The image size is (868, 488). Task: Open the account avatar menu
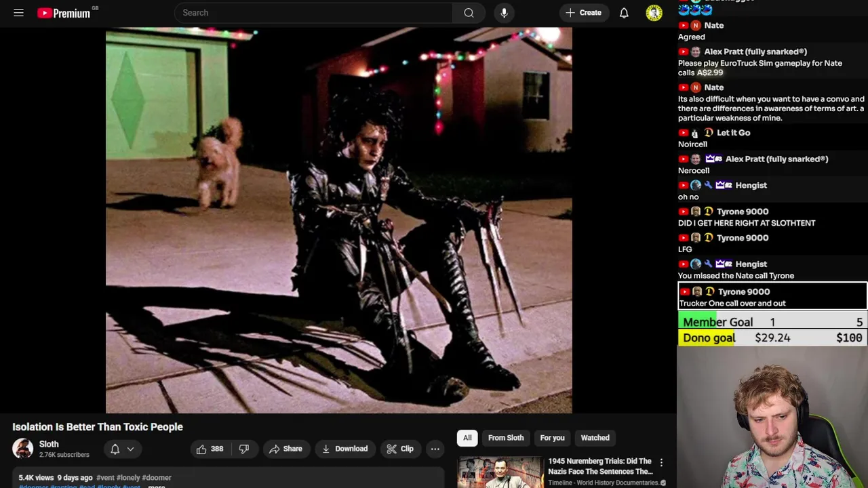click(x=654, y=13)
